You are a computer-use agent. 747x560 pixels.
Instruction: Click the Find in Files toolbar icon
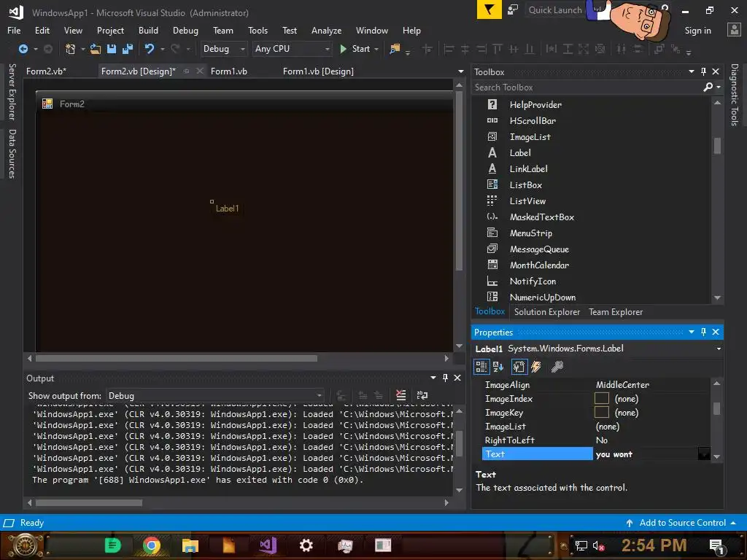click(395, 49)
